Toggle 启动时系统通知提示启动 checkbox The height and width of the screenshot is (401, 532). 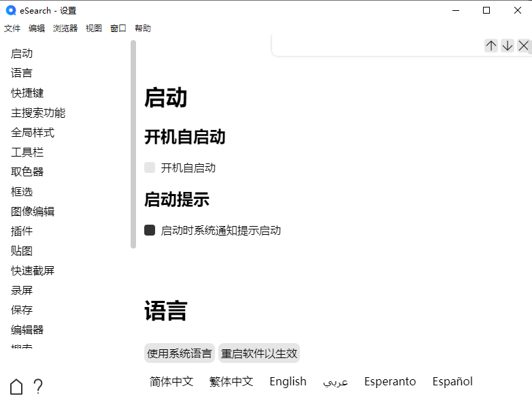(150, 230)
